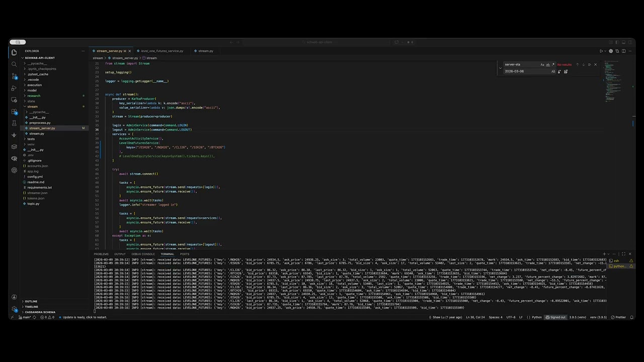The width and height of the screenshot is (644, 362).
Task: Maximize the terminal panel
Action: click(623, 254)
